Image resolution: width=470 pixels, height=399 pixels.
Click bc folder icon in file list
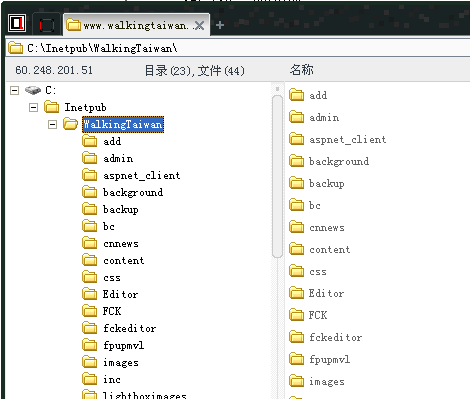click(x=297, y=205)
